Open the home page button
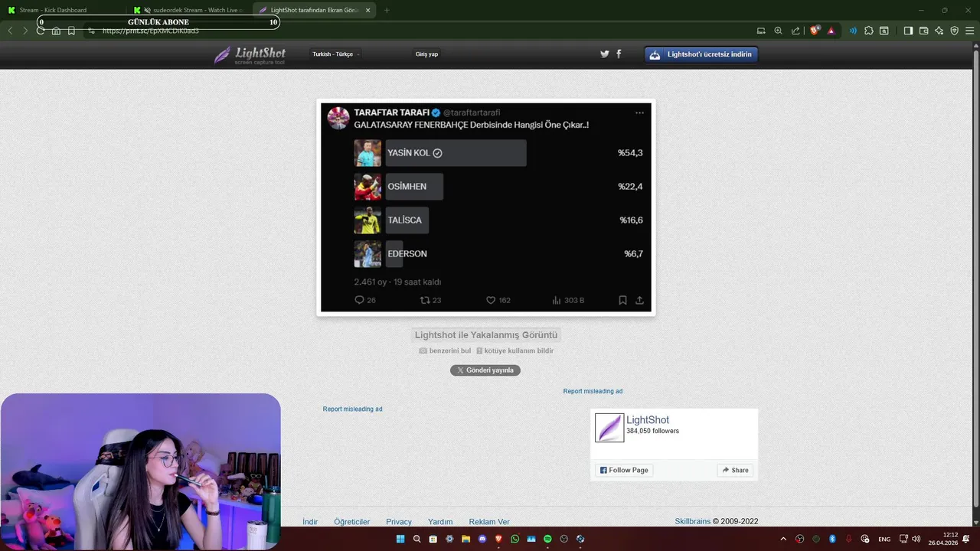Viewport: 980px width, 551px height. tap(56, 31)
